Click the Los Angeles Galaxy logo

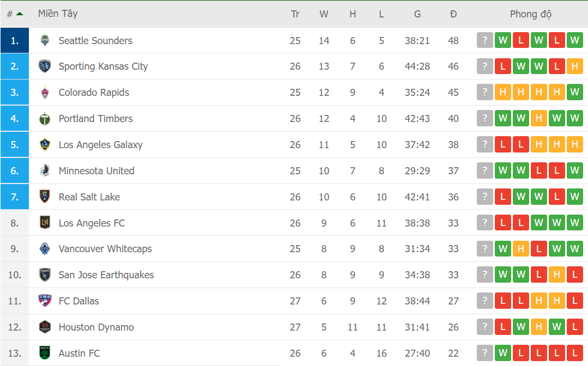click(45, 145)
